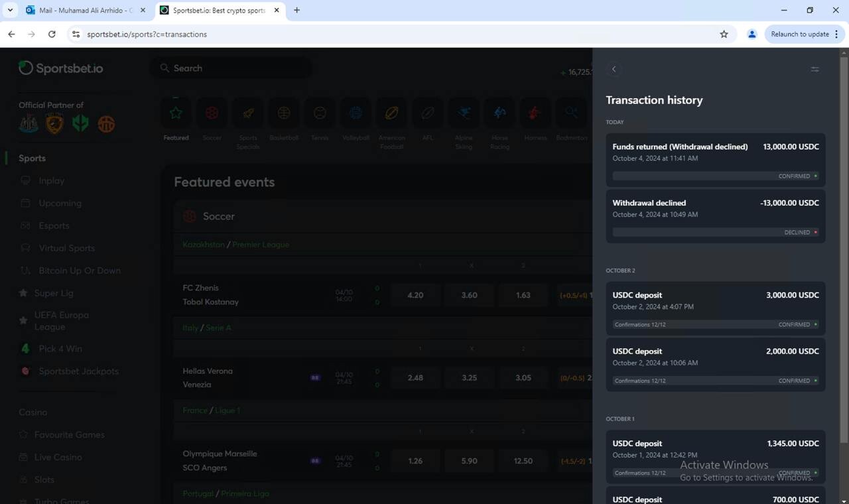Select the Basketball category icon

pyautogui.click(x=284, y=113)
